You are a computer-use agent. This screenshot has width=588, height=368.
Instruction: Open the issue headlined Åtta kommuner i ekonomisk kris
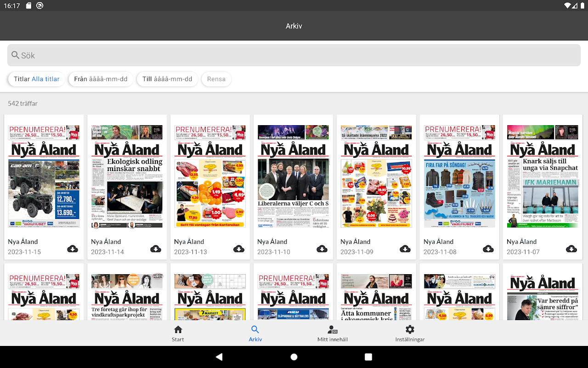tap(377, 297)
